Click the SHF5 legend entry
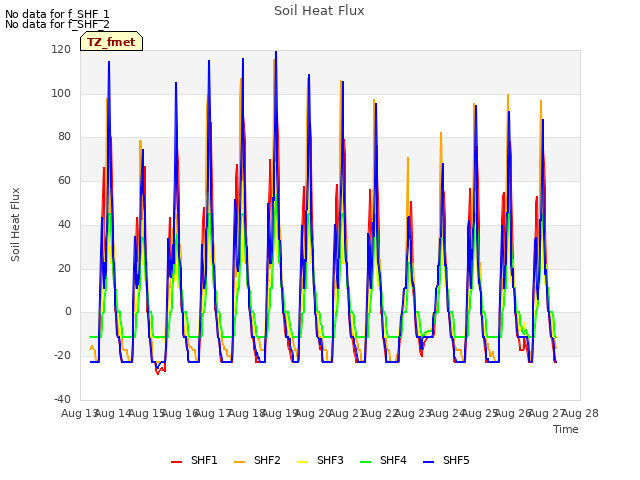The width and height of the screenshot is (640, 480). pos(446,460)
